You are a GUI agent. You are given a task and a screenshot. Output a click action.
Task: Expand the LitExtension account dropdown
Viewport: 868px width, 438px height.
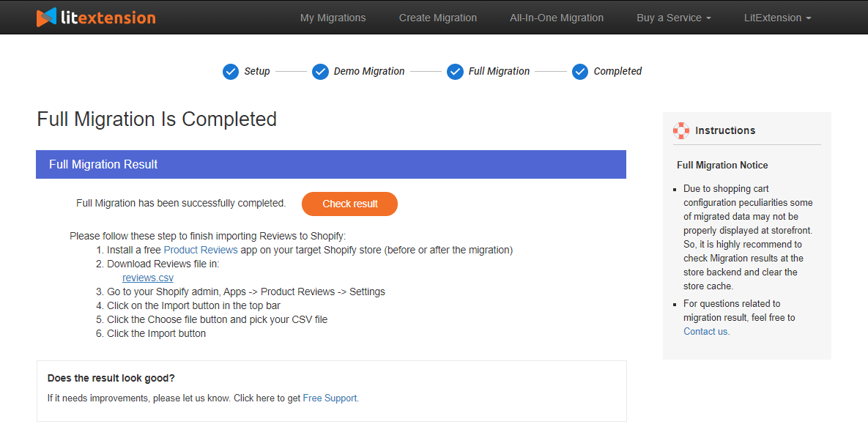click(777, 18)
